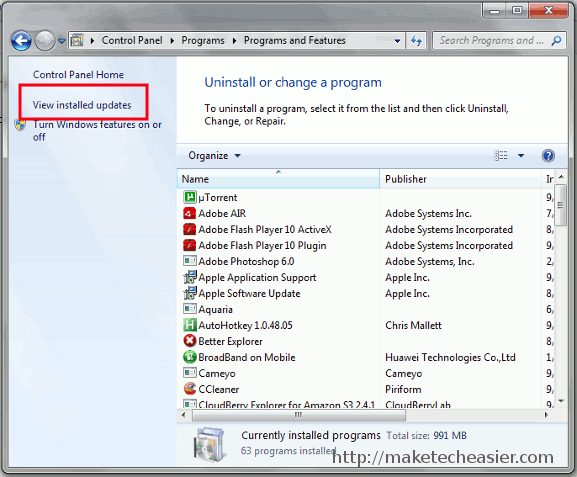Open the Organize dropdown menu
Viewport: 577px width, 477px height.
pos(214,156)
